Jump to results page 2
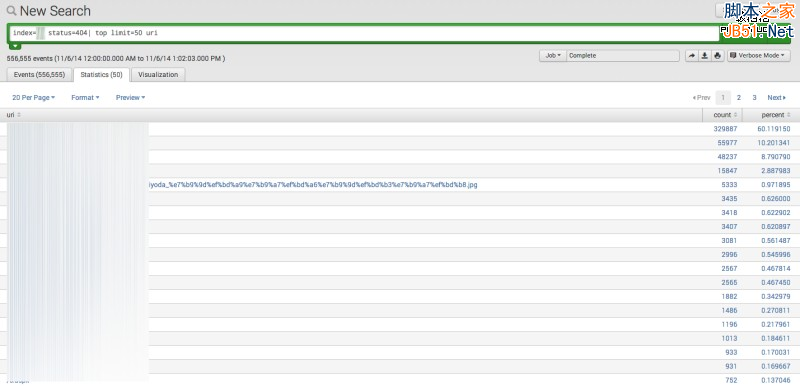This screenshot has width=800, height=386. pos(739,97)
